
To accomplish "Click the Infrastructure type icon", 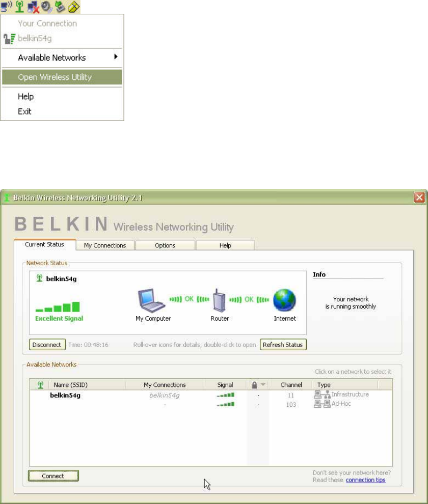I will [322, 395].
